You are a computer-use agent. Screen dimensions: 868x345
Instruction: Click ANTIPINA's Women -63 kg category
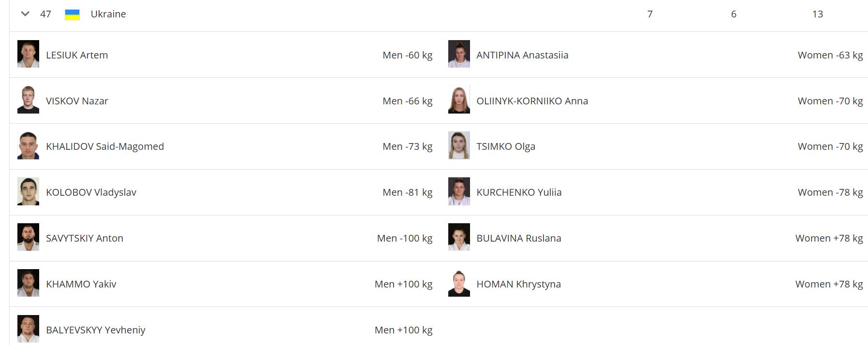tap(830, 55)
